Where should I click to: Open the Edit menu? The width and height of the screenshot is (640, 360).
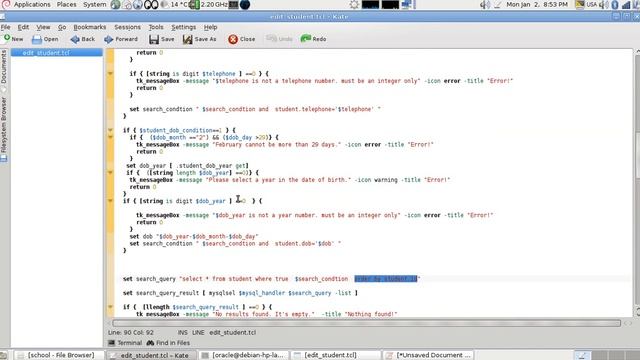click(23, 27)
